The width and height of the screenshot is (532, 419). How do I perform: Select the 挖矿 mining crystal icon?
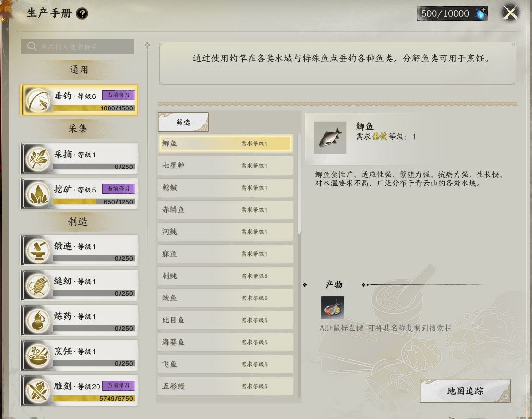coord(37,194)
